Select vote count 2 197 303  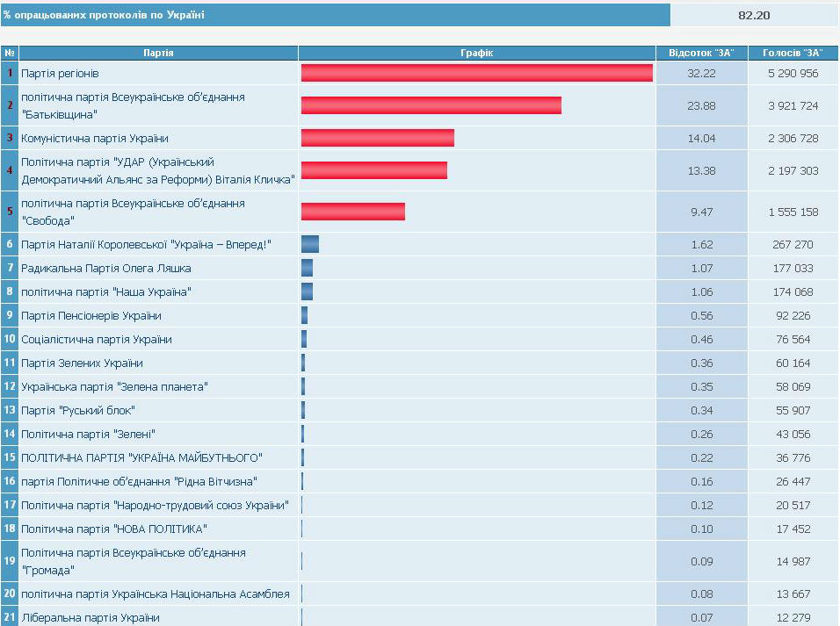793,171
